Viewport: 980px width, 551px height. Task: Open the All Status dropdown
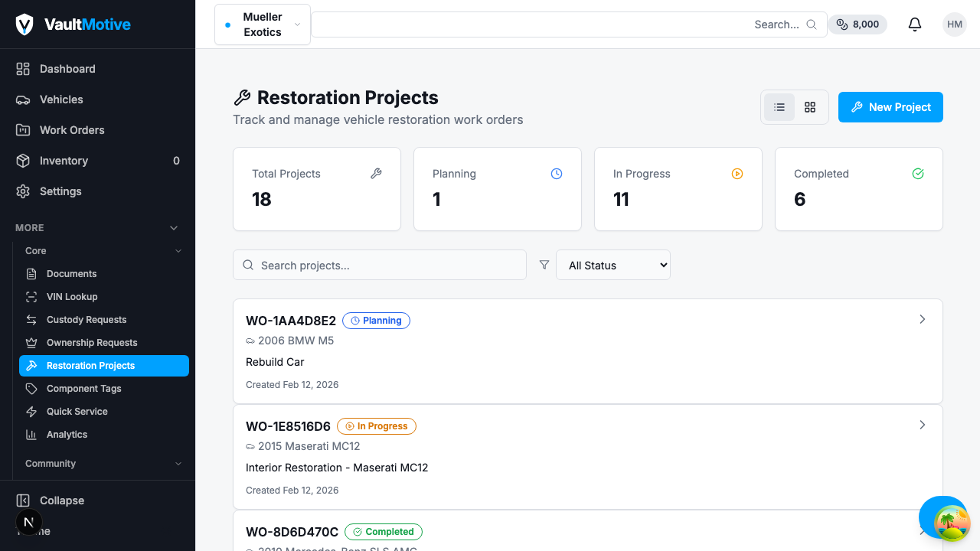click(613, 265)
